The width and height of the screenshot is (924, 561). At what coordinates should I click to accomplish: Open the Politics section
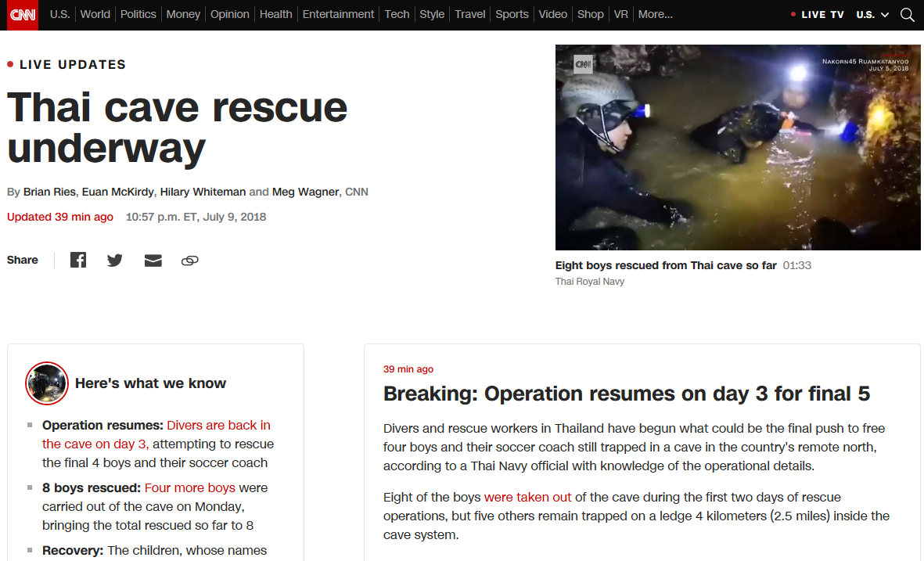tap(138, 14)
